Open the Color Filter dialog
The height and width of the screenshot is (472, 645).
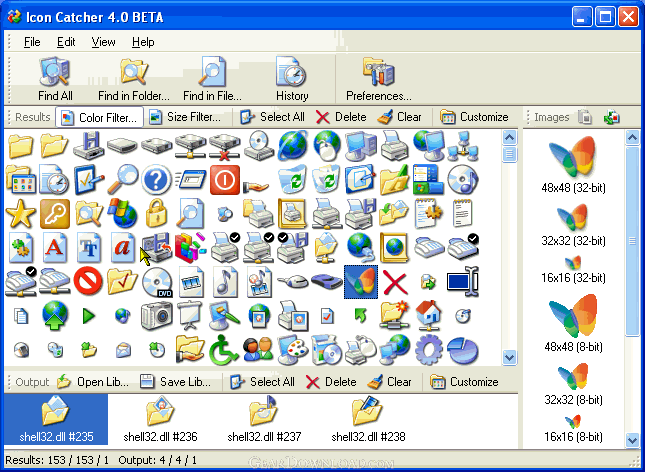(x=100, y=118)
